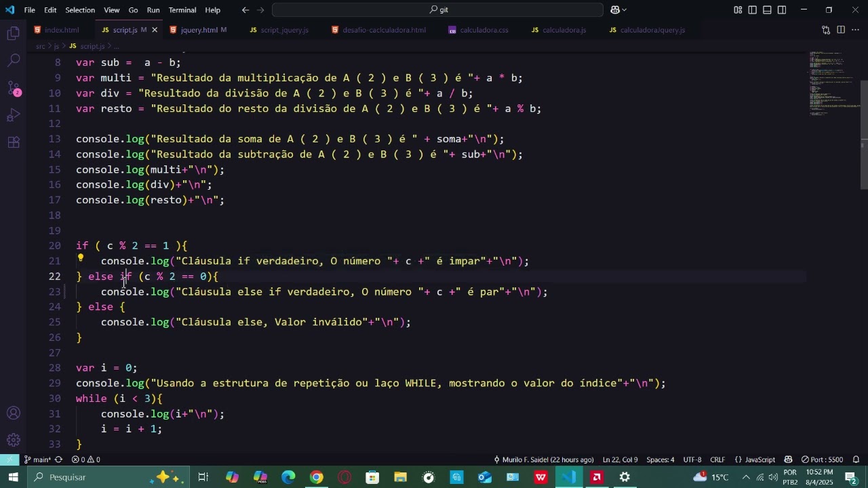Show git blame Murilo F. Saidel entry

coord(544,460)
